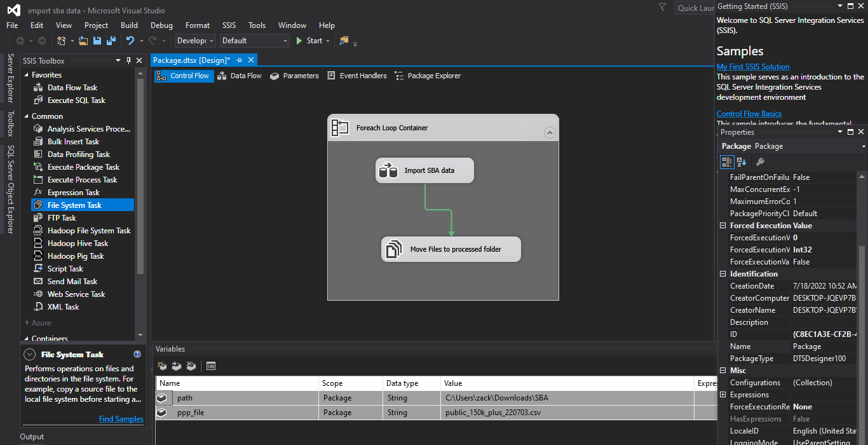The width and height of the screenshot is (868, 445).
Task: Open the Solution Platforms Default dropdown
Action: (254, 41)
